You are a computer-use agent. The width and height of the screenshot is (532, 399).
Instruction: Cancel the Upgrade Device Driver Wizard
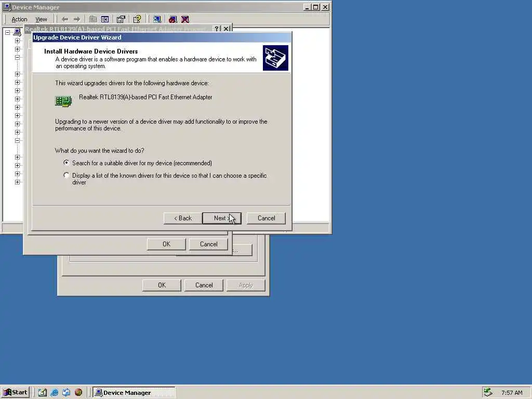[x=267, y=218]
